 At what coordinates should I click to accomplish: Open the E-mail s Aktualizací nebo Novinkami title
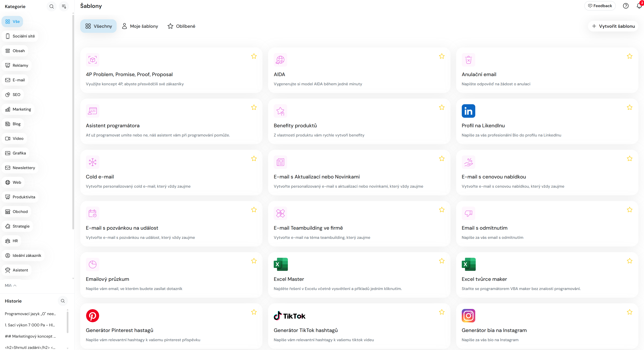(316, 177)
